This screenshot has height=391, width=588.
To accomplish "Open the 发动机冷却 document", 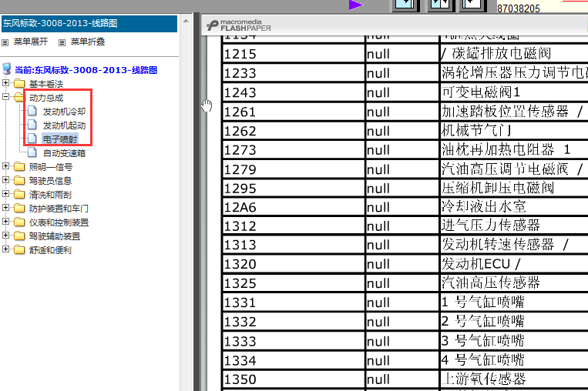I will click(x=64, y=112).
